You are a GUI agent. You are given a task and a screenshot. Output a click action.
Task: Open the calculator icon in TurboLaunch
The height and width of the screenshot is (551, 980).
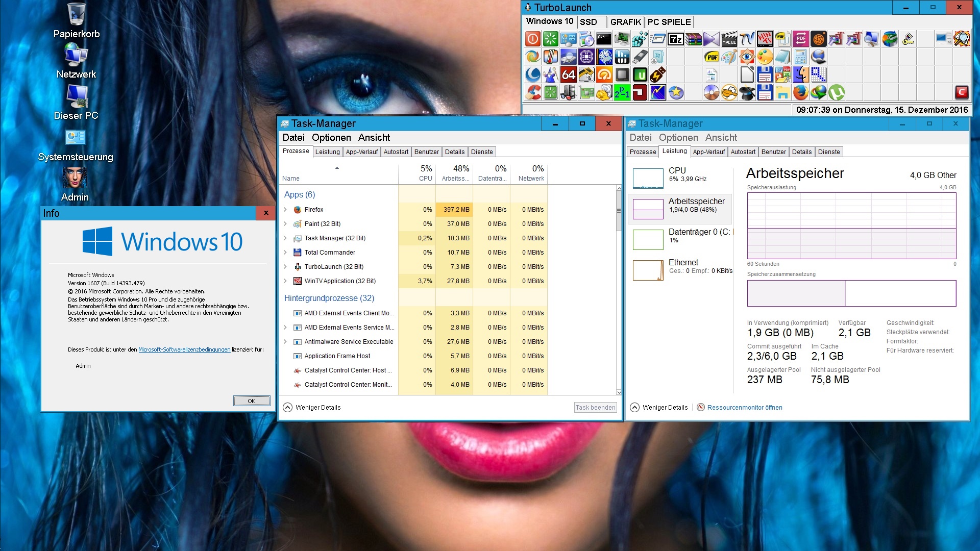point(800,57)
